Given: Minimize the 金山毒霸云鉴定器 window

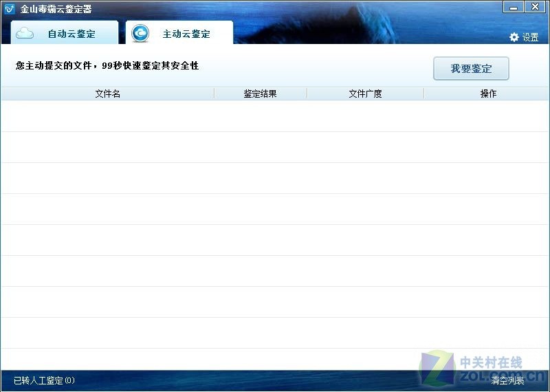Looking at the screenshot, I should pos(514,7).
